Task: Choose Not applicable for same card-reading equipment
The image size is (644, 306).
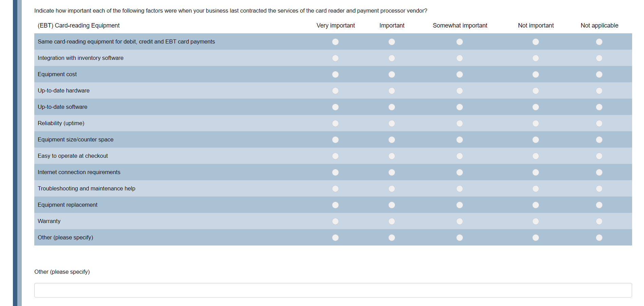Action: click(599, 42)
